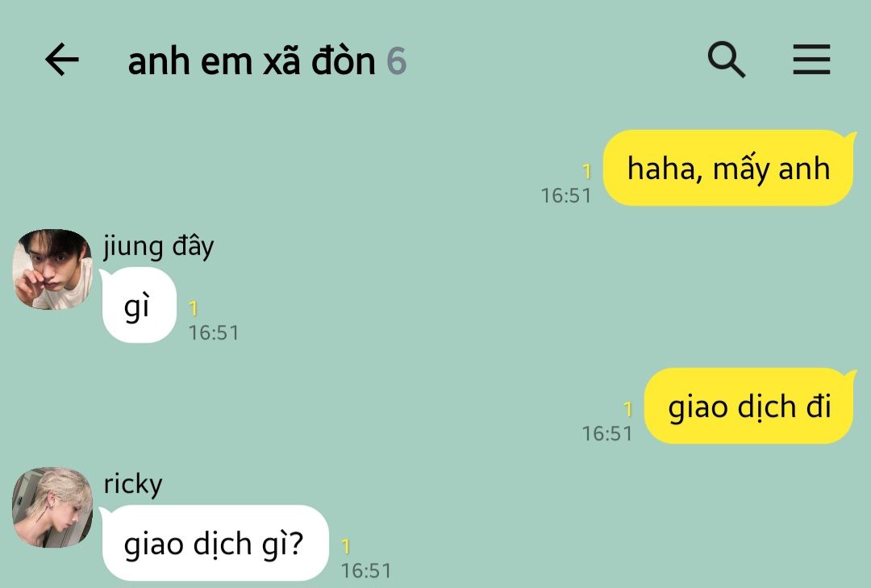Select the giao dịch gì? message

tap(215, 542)
